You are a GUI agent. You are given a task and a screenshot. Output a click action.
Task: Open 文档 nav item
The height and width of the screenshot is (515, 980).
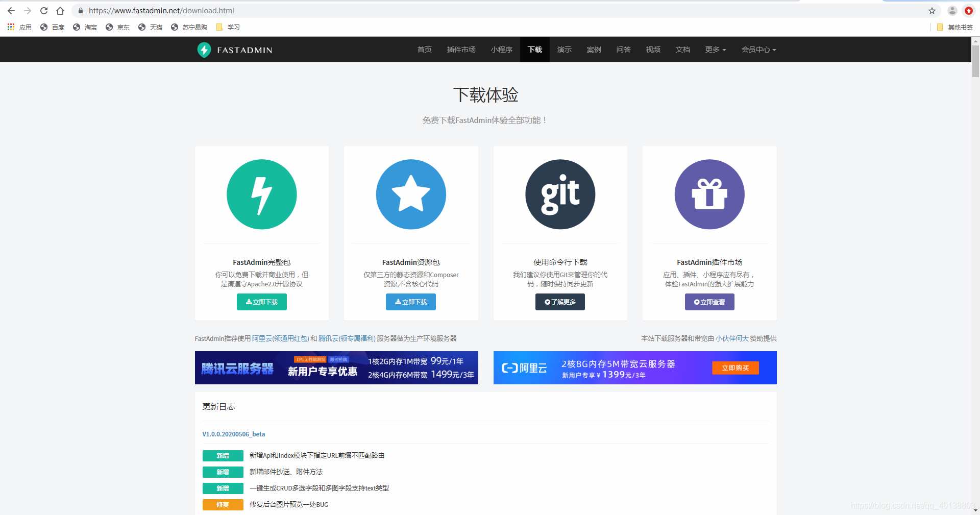coord(683,50)
